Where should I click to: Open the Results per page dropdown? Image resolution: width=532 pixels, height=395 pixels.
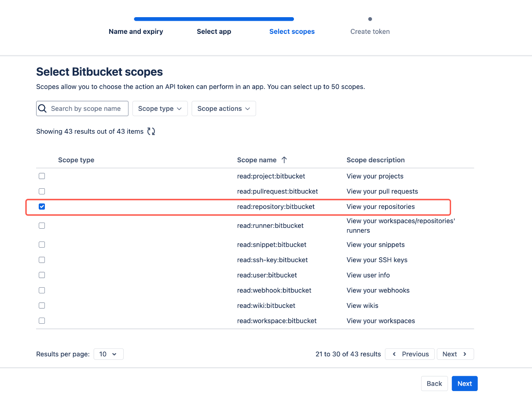[108, 354]
